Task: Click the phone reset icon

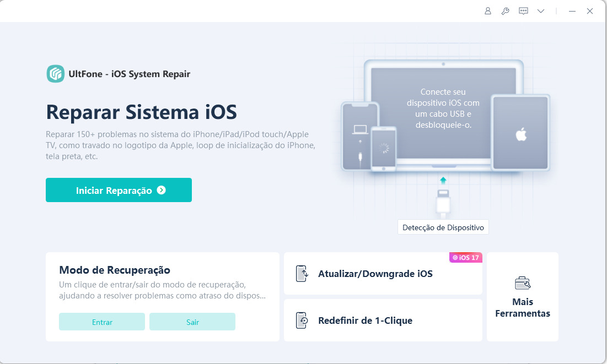Action: pos(302,320)
